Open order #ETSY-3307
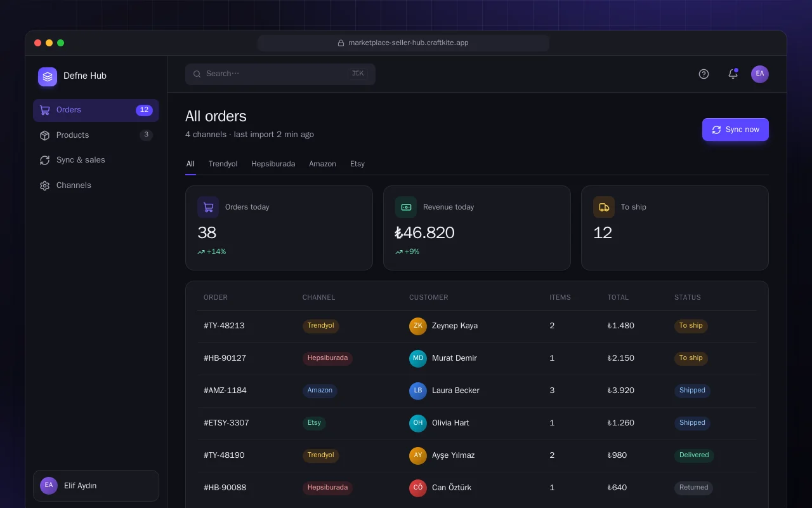This screenshot has width=812, height=508. click(x=226, y=423)
